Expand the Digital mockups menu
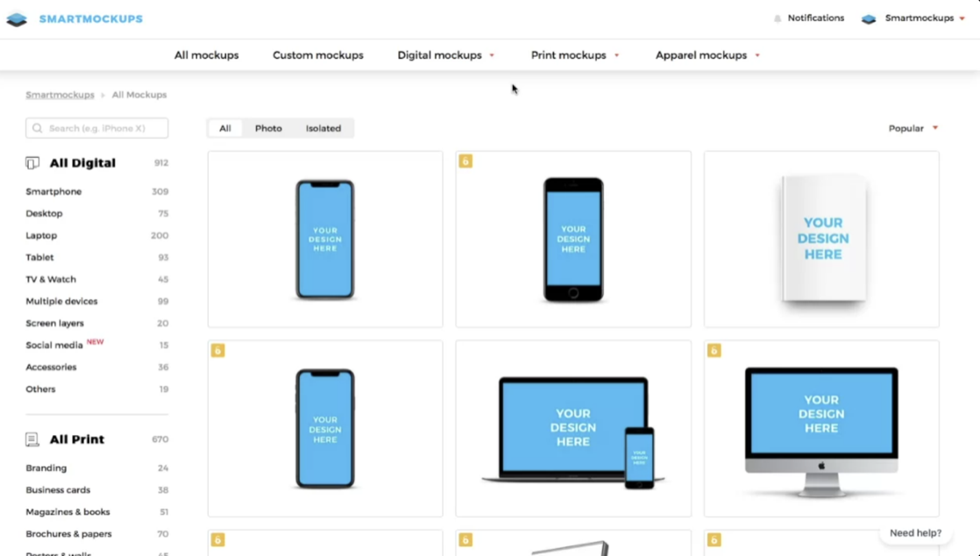This screenshot has height=556, width=980. [445, 55]
